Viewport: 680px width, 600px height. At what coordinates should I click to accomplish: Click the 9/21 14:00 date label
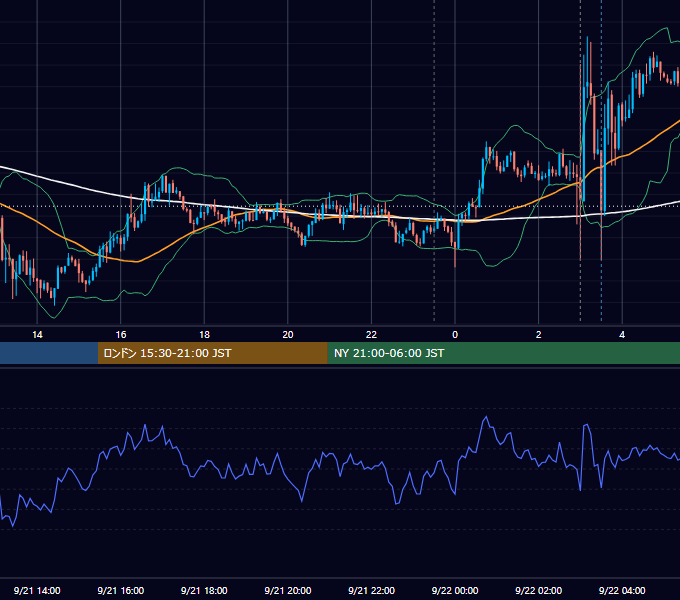coord(37,590)
